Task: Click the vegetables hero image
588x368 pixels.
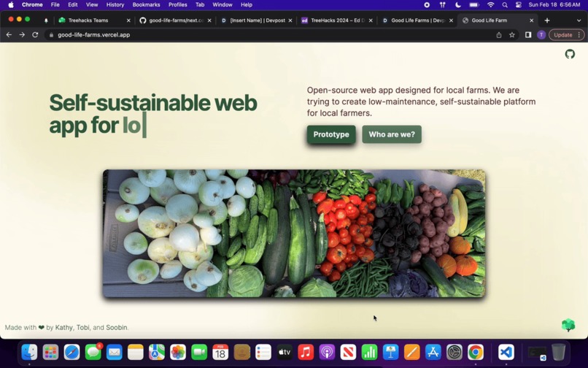Action: (x=294, y=234)
